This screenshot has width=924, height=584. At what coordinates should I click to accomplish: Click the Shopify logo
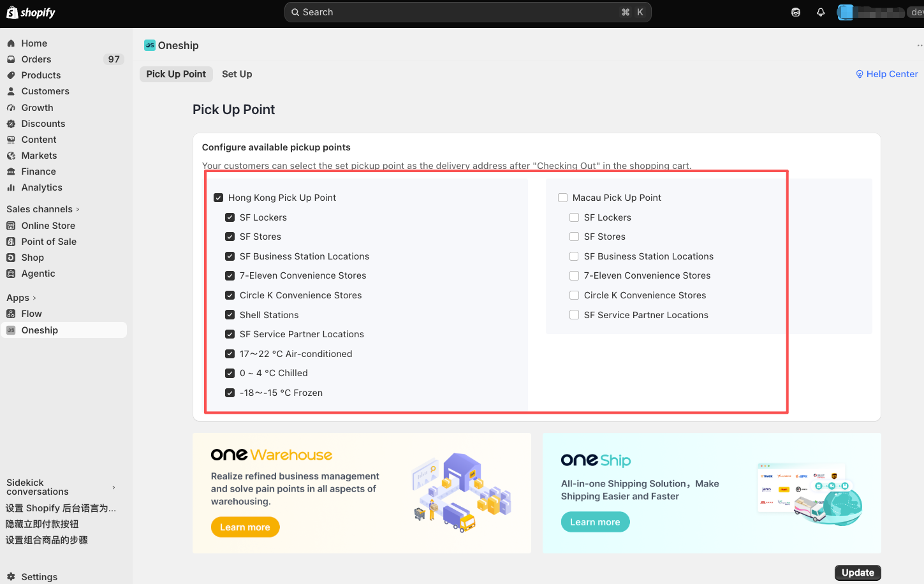click(x=31, y=12)
